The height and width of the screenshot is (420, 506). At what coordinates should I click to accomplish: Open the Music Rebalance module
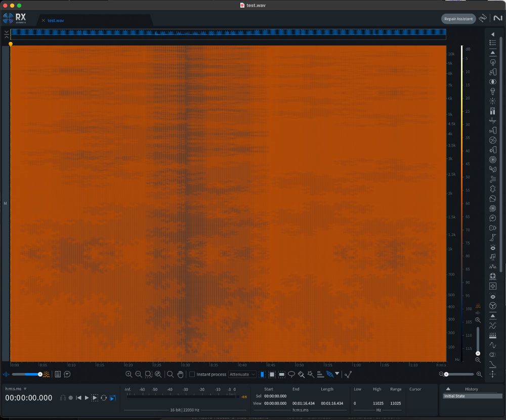point(493,257)
